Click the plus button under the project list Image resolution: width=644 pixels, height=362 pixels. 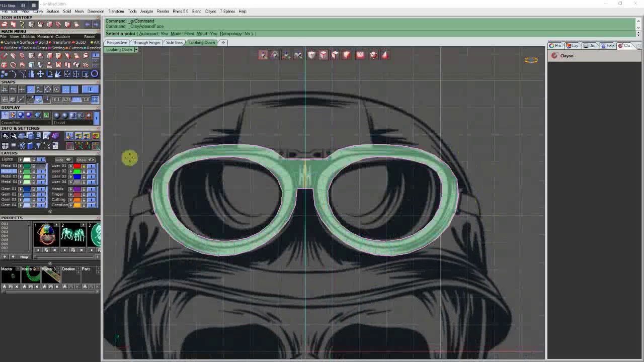point(5,257)
